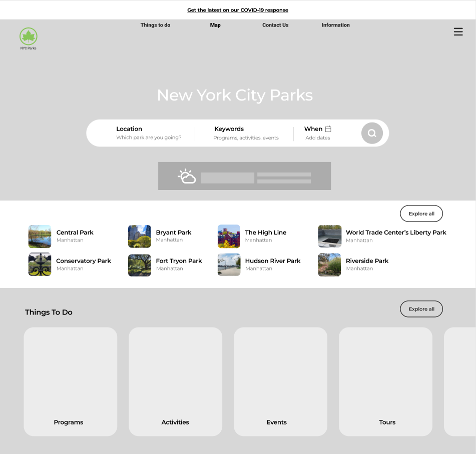This screenshot has height=454, width=476.
Task: Click the Keywords search field
Action: click(246, 133)
